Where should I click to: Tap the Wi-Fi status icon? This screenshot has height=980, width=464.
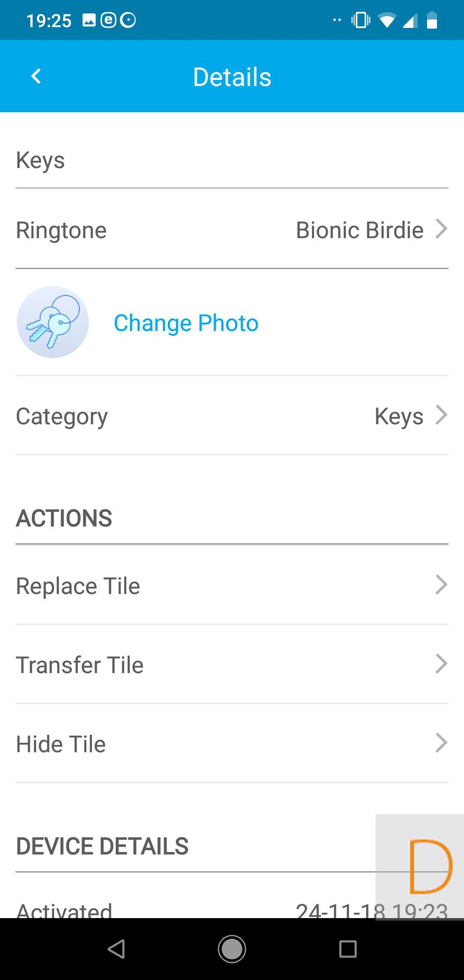(387, 20)
